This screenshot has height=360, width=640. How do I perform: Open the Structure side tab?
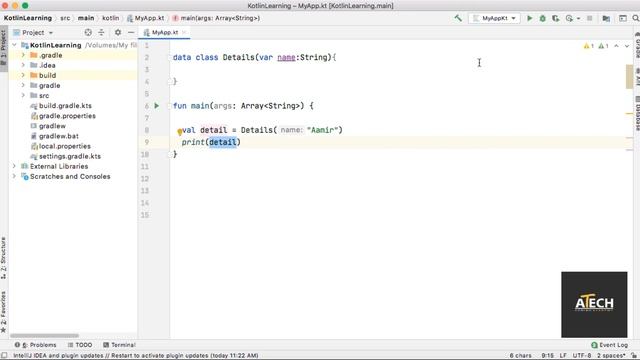tap(4, 258)
